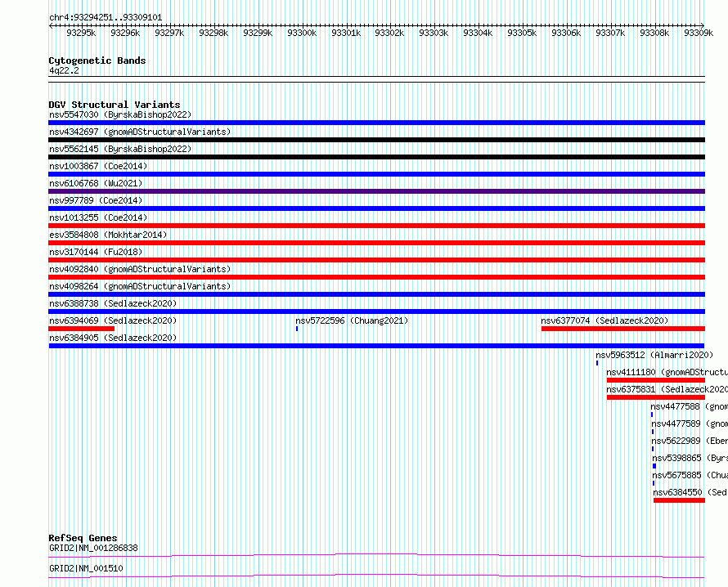Viewport: 728px width, 587px height.
Task: Click the blue nsv4477588 marker
Action: coord(652,414)
